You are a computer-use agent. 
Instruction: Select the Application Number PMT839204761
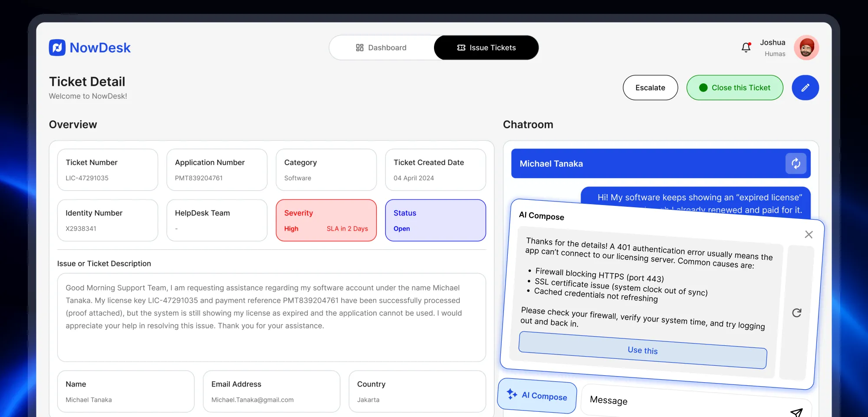click(x=199, y=178)
